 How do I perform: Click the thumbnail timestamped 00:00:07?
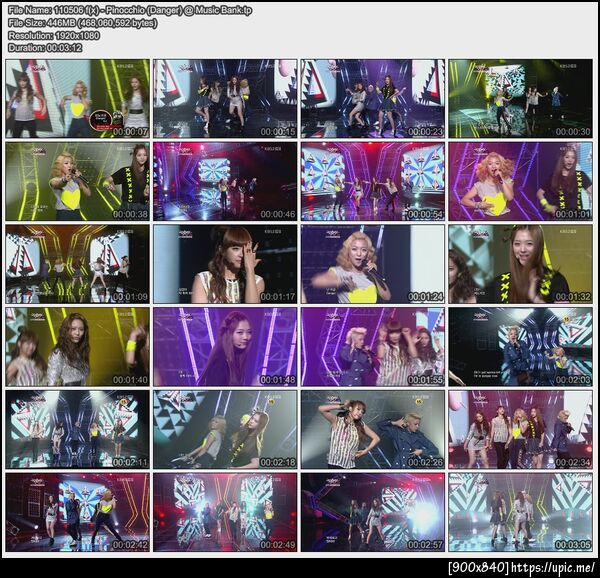click(x=78, y=99)
